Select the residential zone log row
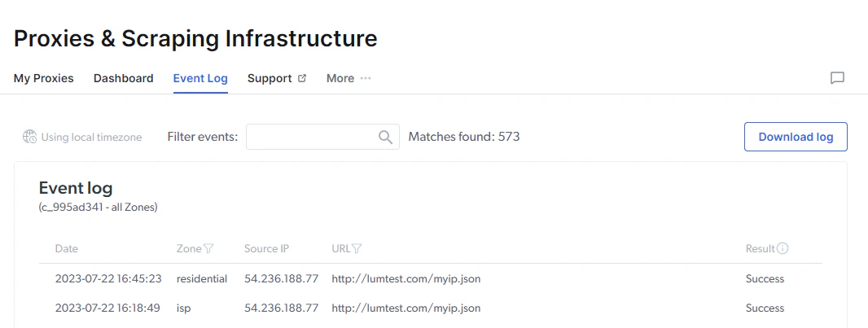 431,279
